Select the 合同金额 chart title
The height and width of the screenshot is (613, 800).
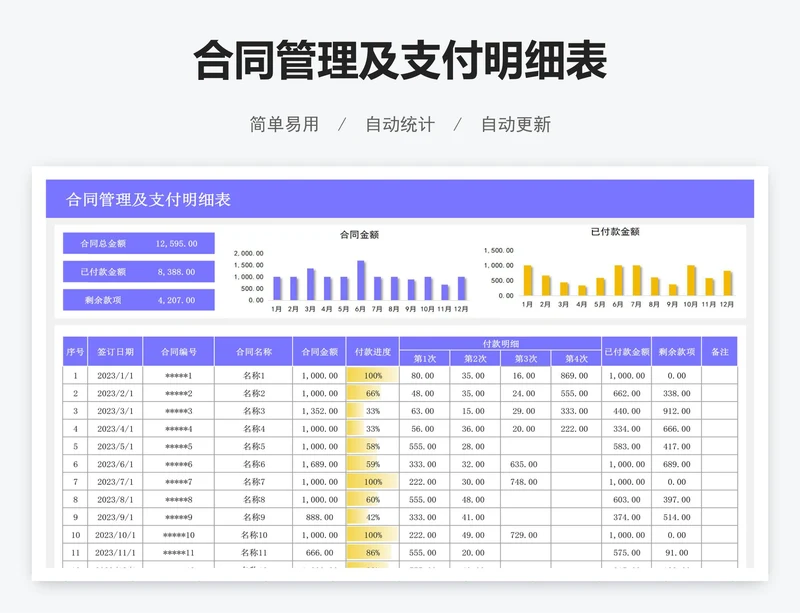[359, 235]
